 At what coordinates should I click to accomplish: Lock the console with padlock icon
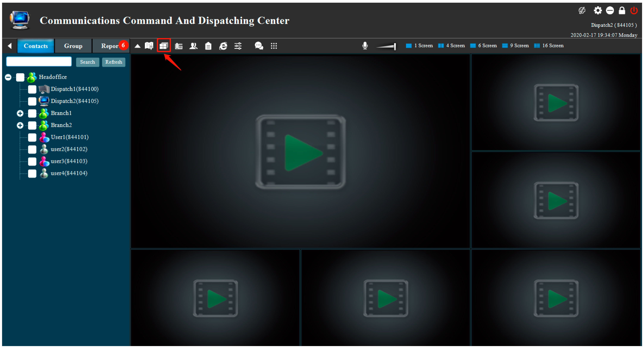pos(622,11)
